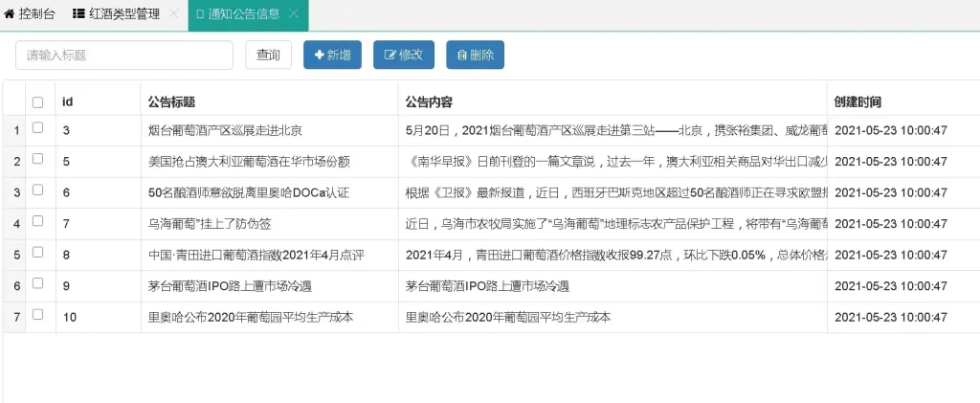The height and width of the screenshot is (403, 980).
Task: Close the 通知公告信息 tab
Action: coord(294,13)
